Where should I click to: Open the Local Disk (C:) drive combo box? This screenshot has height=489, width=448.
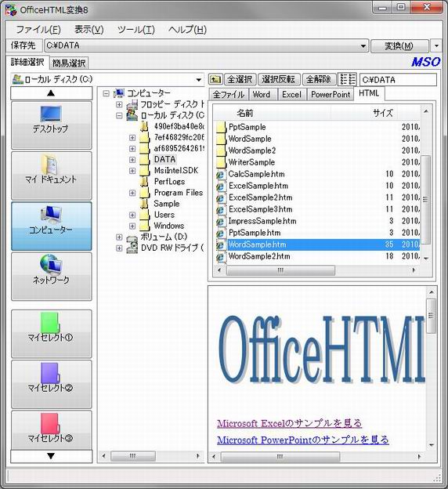[x=107, y=79]
